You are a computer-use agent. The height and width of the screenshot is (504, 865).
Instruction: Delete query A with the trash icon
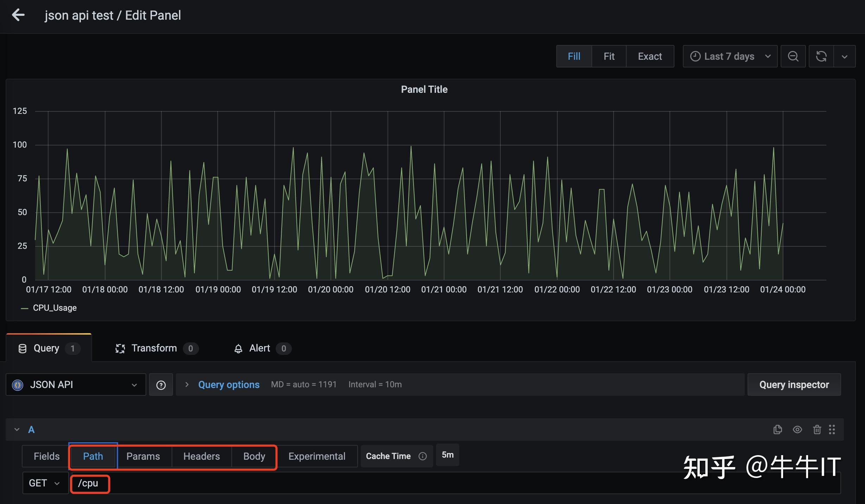pos(817,429)
